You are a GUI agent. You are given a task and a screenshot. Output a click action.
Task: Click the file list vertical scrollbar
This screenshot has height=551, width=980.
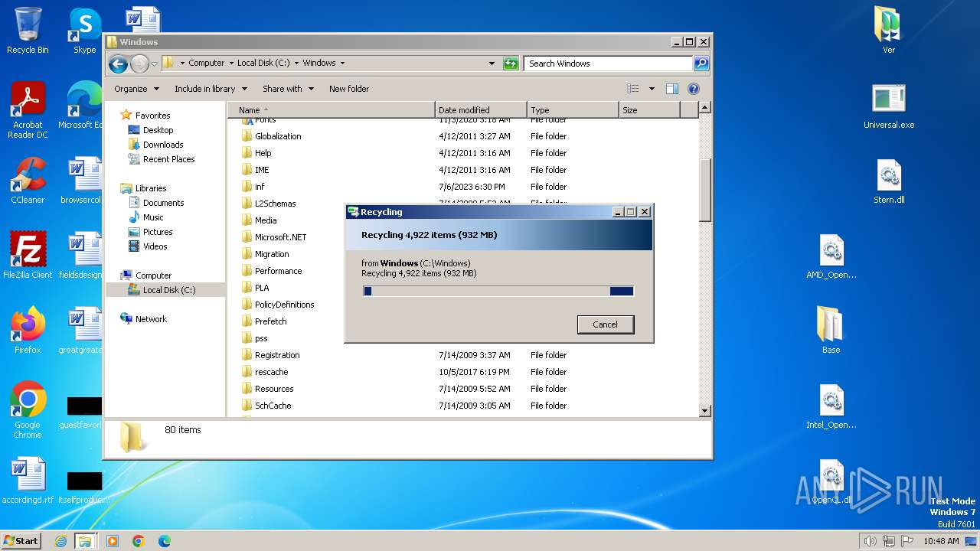(705, 260)
